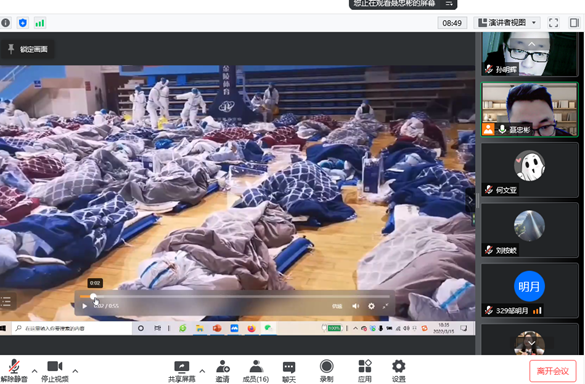Click the 锁定画面 pin screen button
Screen dimensions: 585x384
pos(28,49)
